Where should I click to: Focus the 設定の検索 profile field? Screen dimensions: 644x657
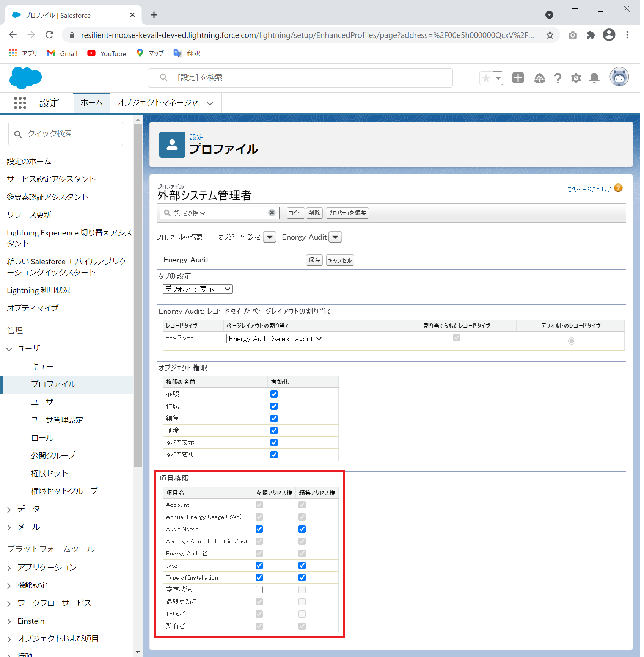pos(220,213)
